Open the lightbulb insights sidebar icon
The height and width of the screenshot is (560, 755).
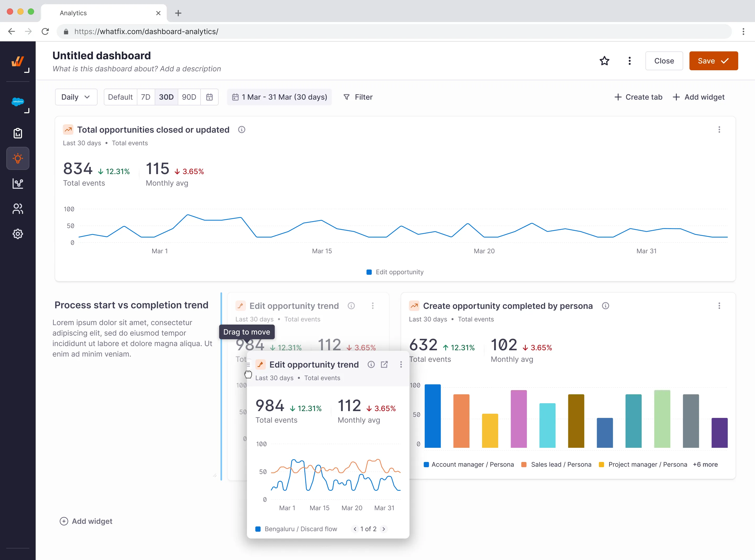point(18,158)
